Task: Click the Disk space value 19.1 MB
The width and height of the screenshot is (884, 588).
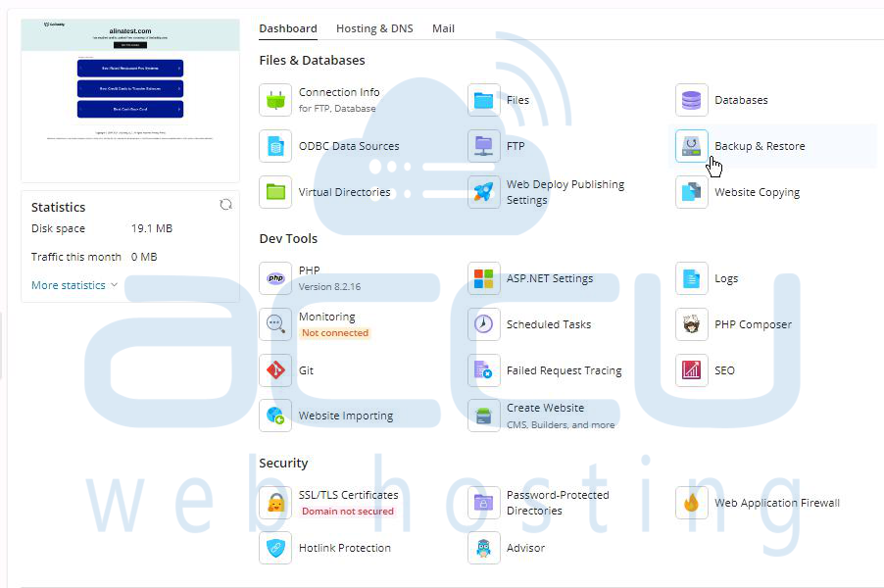Action: 152,228
